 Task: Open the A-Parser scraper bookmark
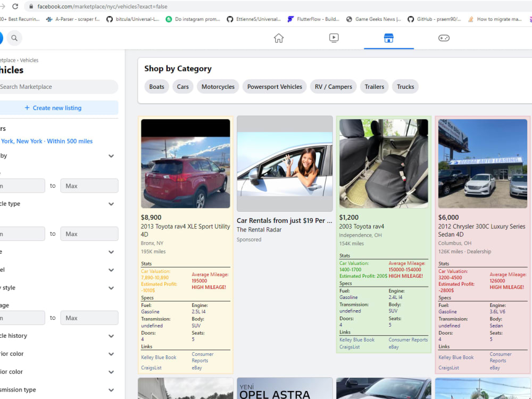(x=73, y=19)
